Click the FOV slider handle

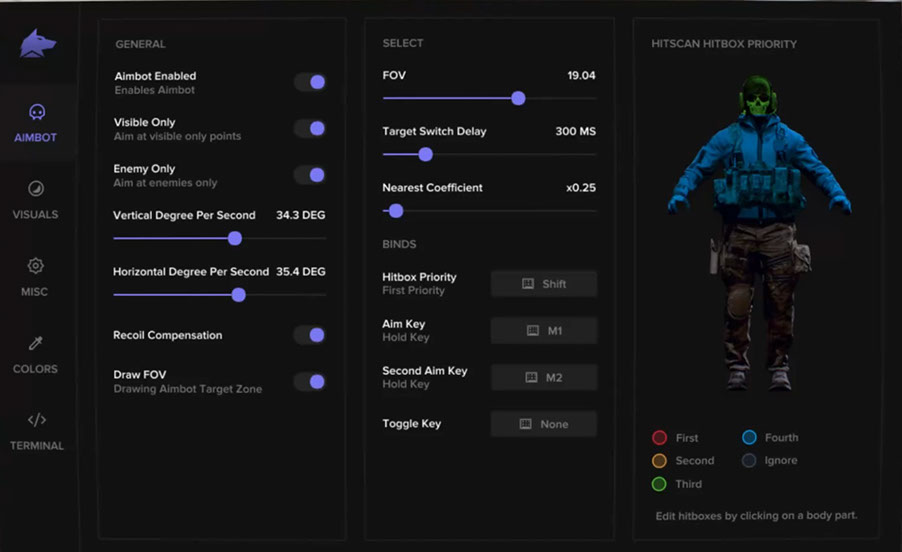click(x=518, y=98)
